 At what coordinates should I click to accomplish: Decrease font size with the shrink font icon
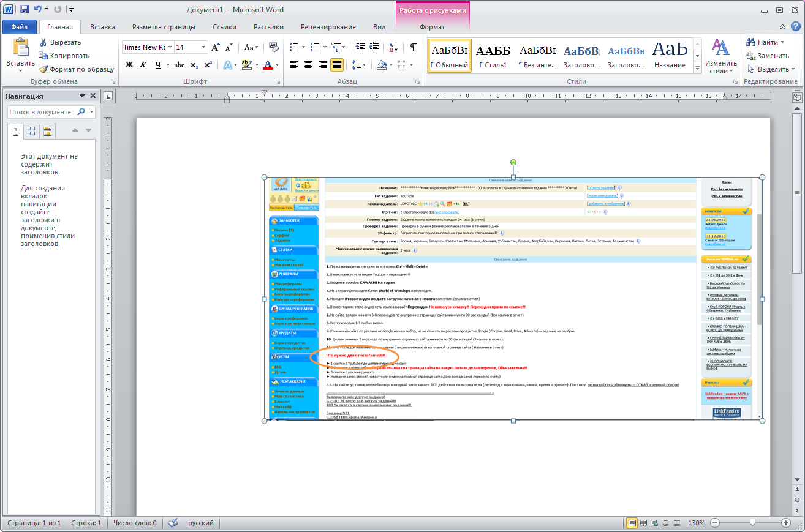[x=229, y=47]
